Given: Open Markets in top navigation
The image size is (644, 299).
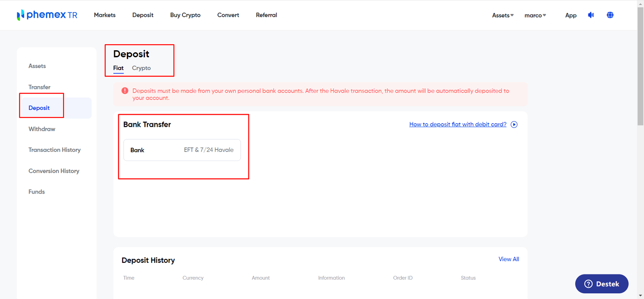Looking at the screenshot, I should pyautogui.click(x=105, y=15).
